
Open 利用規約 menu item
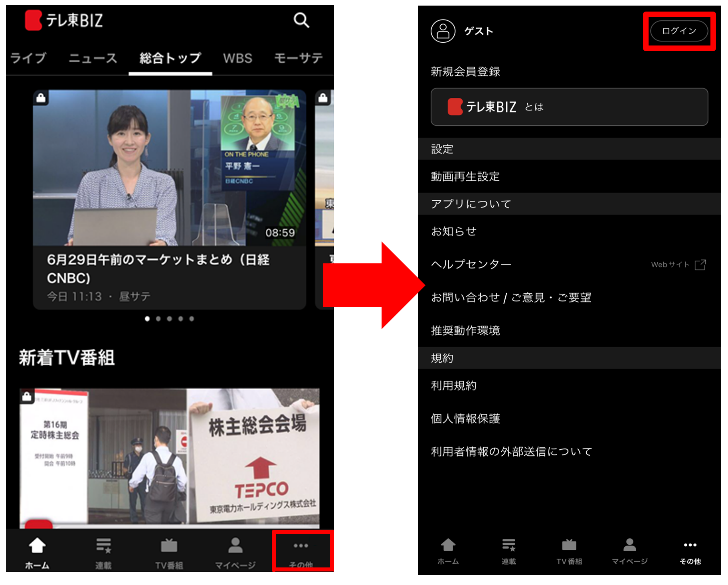[x=454, y=385]
